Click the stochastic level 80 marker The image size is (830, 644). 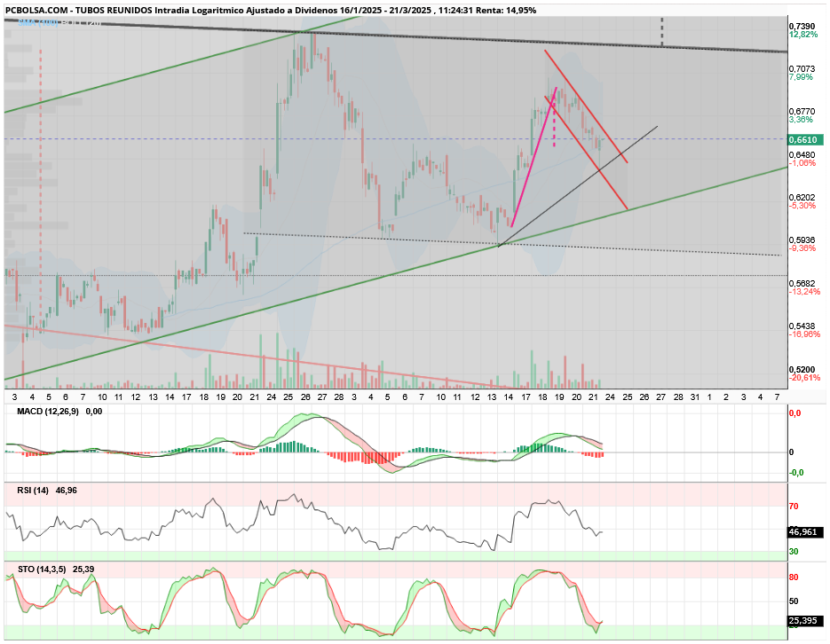(x=794, y=577)
